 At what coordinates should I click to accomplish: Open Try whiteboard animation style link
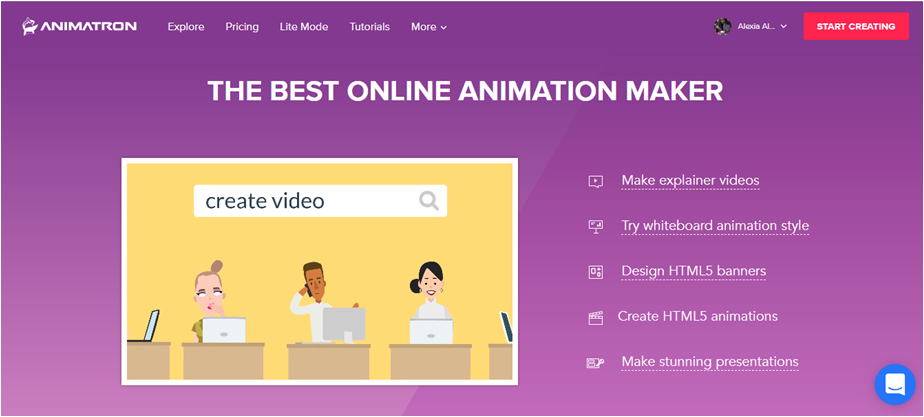click(x=715, y=226)
